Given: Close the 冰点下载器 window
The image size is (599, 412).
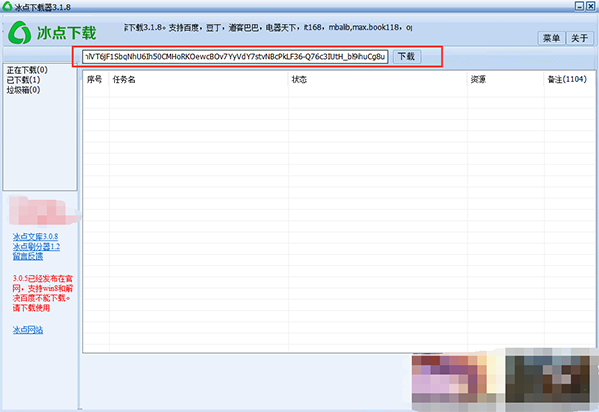Looking at the screenshot, I should click(x=591, y=6).
